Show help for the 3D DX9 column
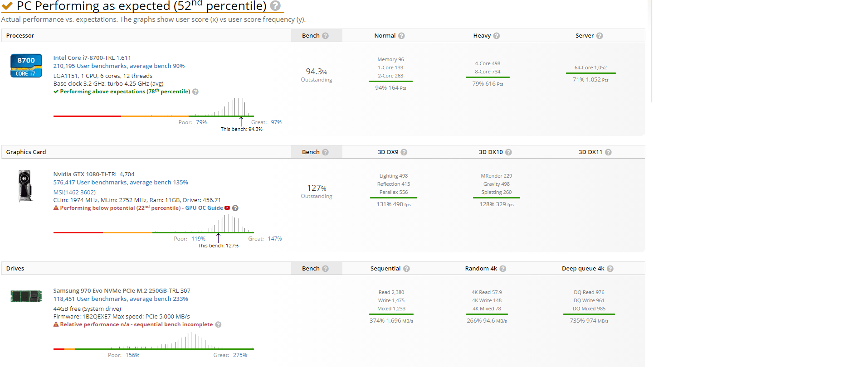Image resolution: width=868 pixels, height=367 pixels. coord(404,152)
